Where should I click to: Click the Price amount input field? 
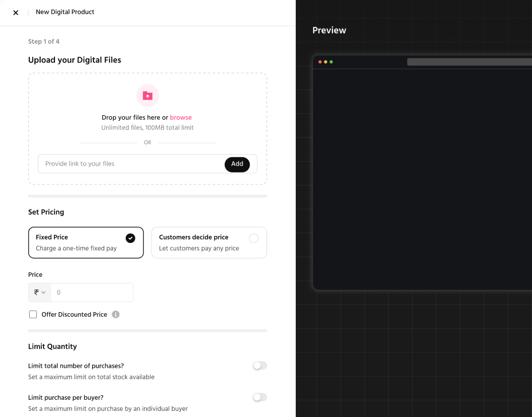[x=92, y=292]
